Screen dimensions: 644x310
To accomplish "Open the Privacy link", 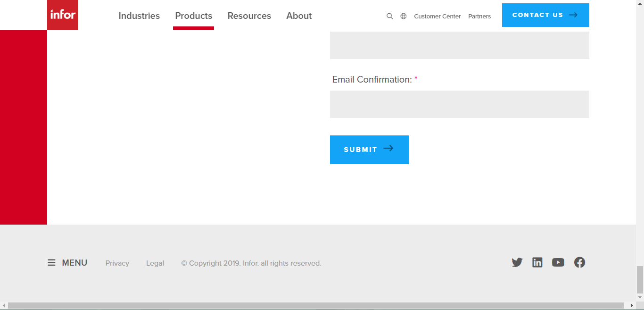I will click(x=117, y=263).
